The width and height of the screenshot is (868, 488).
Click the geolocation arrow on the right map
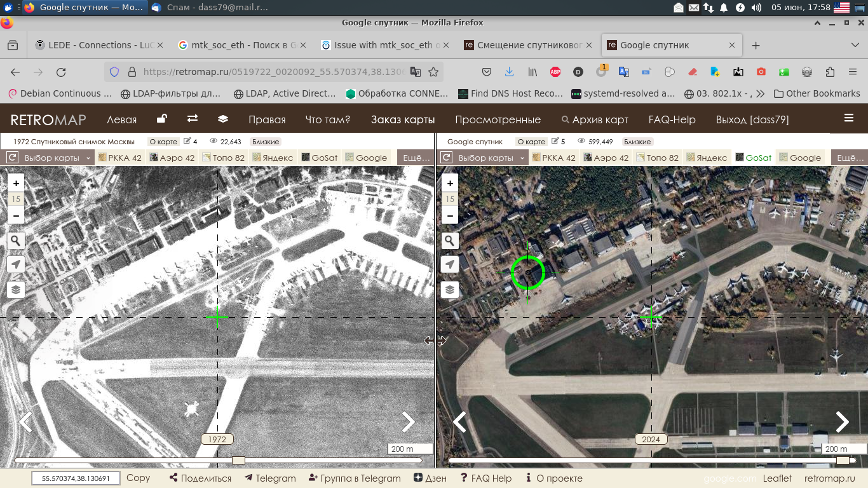point(449,264)
